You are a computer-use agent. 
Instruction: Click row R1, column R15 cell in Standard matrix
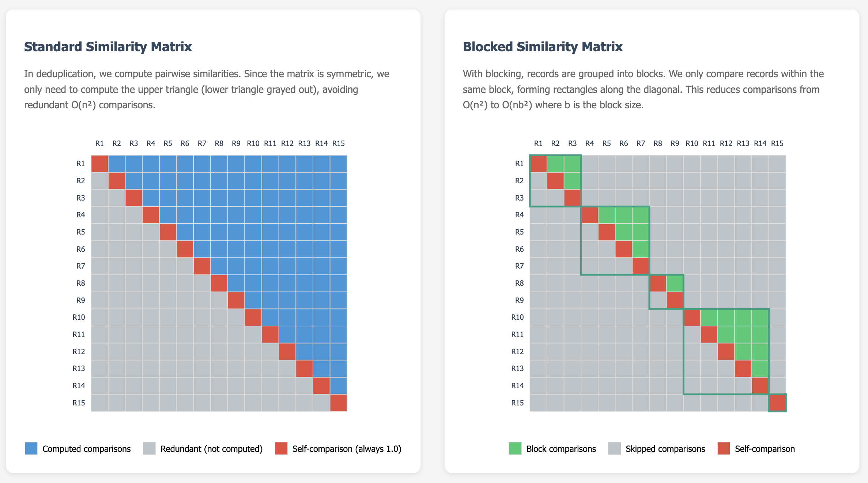click(339, 164)
